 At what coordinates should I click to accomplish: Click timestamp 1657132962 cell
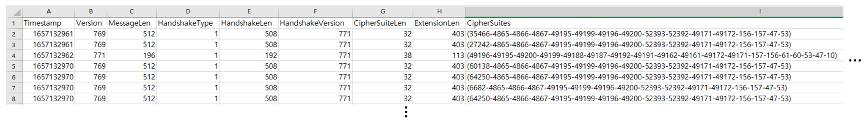pyautogui.click(x=48, y=55)
